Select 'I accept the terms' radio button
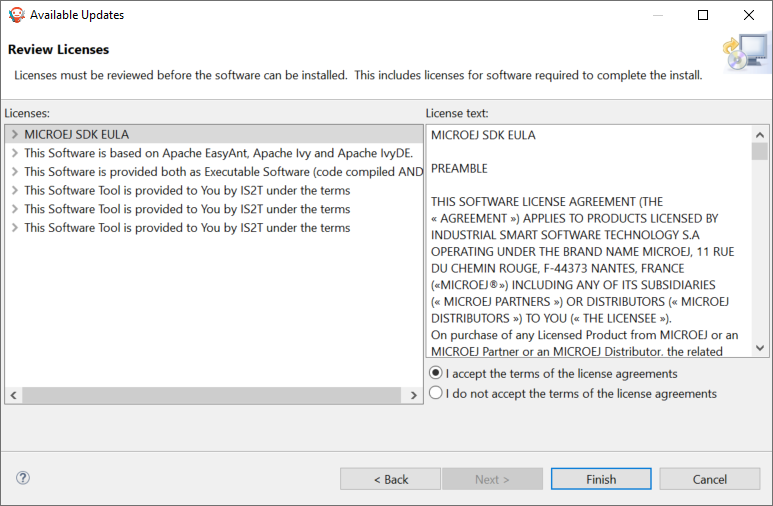Image resolution: width=773 pixels, height=506 pixels. point(436,373)
